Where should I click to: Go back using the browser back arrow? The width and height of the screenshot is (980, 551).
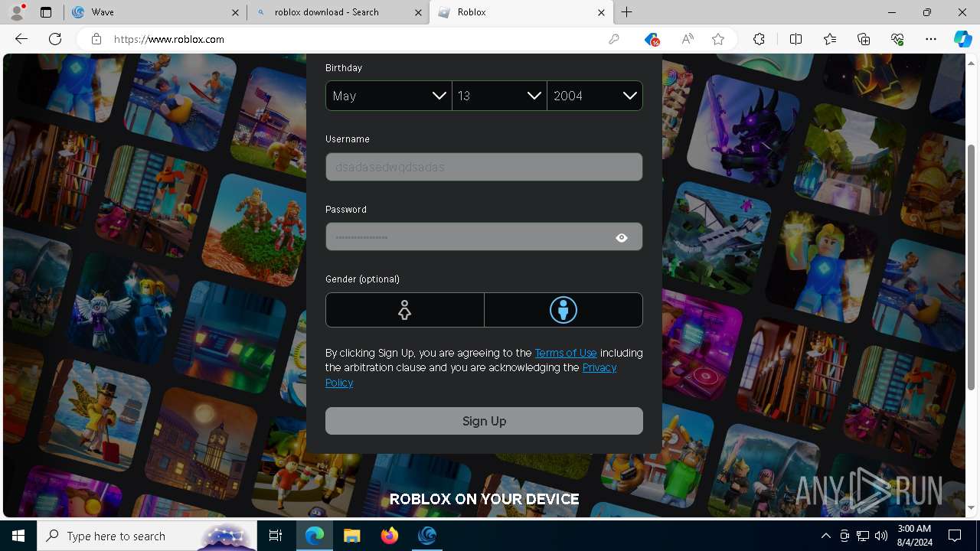click(x=21, y=39)
